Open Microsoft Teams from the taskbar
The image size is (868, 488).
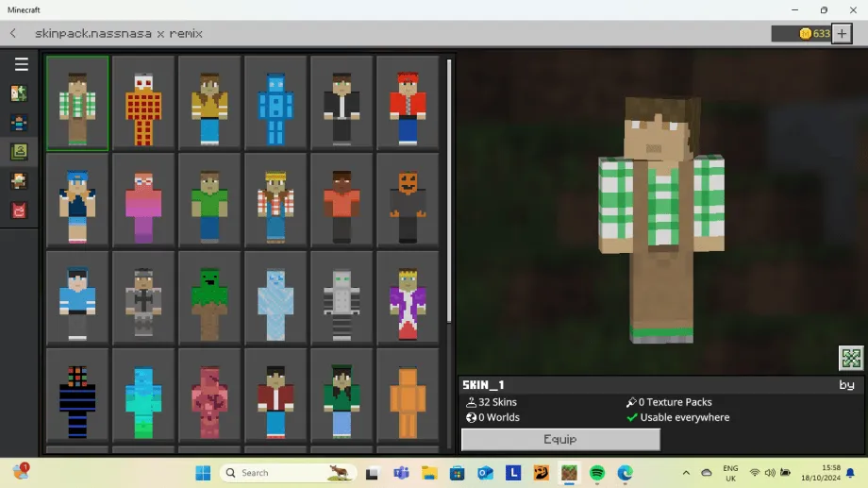(401, 473)
